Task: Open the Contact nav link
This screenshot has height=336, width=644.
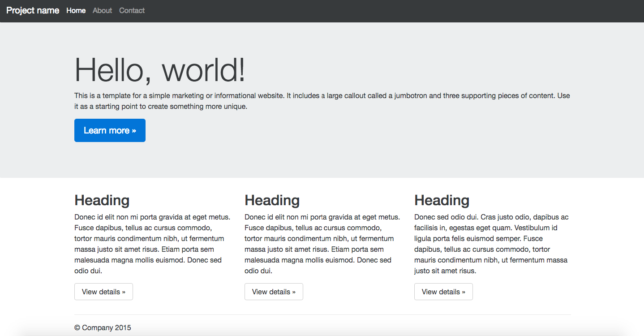Action: point(132,10)
